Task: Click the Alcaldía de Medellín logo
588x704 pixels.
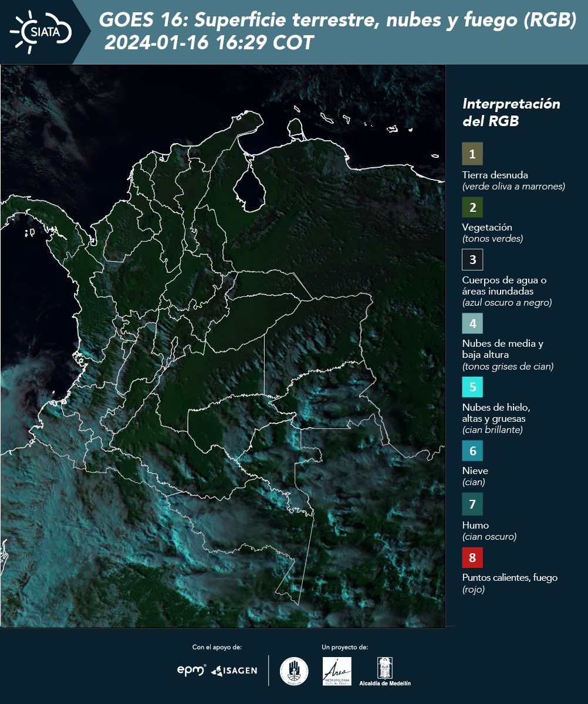Action: click(x=385, y=672)
